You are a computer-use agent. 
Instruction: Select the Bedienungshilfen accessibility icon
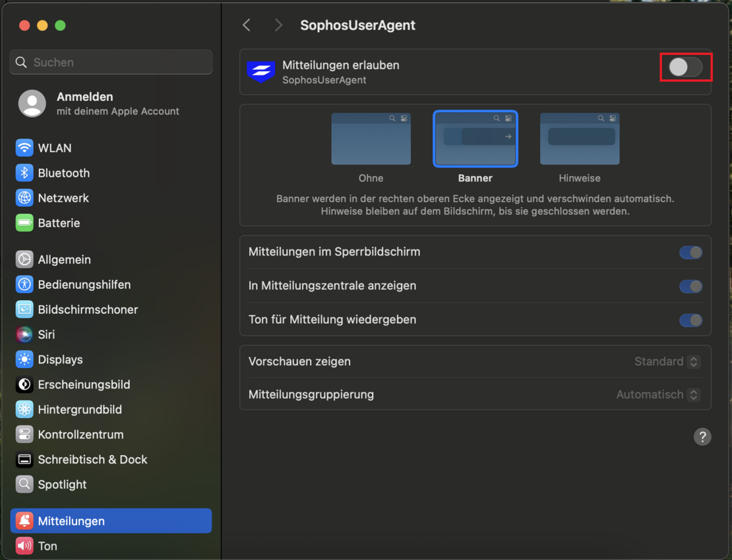coord(24,284)
